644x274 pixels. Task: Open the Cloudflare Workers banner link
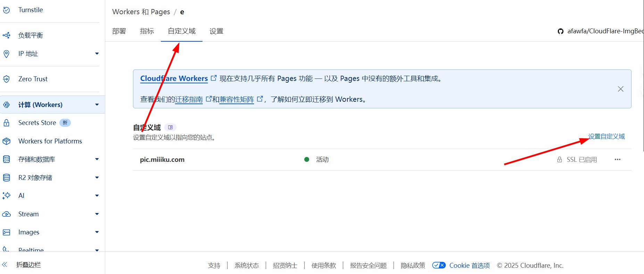click(174, 78)
